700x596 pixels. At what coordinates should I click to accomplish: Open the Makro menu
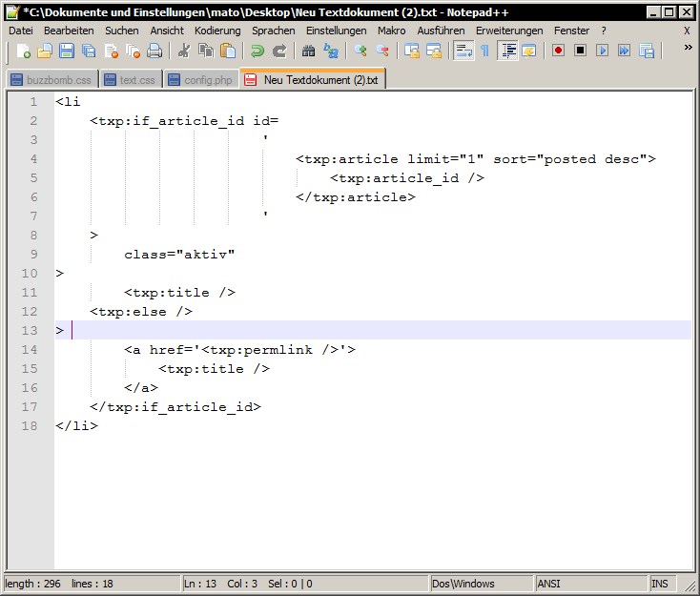point(392,31)
